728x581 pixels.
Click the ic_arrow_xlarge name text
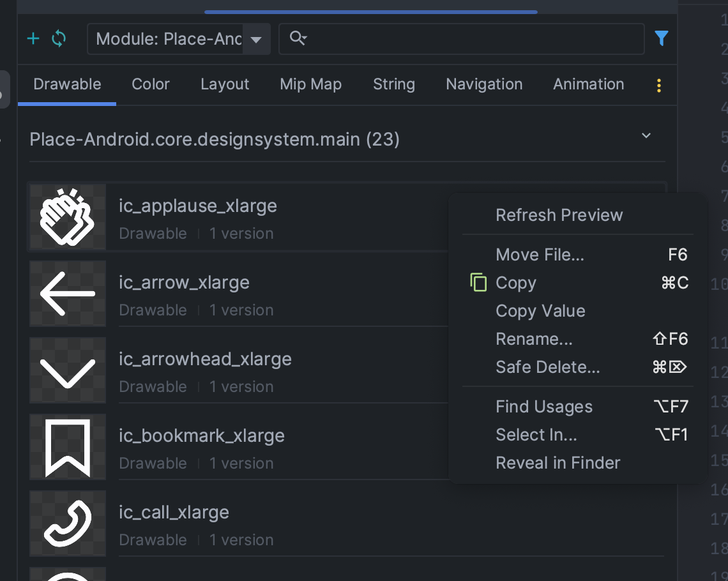pyautogui.click(x=184, y=282)
